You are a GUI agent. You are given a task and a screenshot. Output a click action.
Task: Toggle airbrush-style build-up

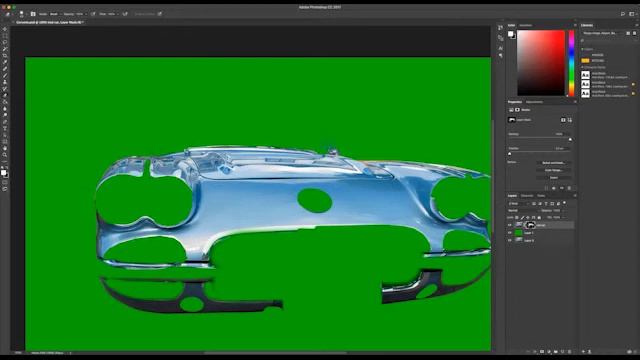[x=125, y=14]
